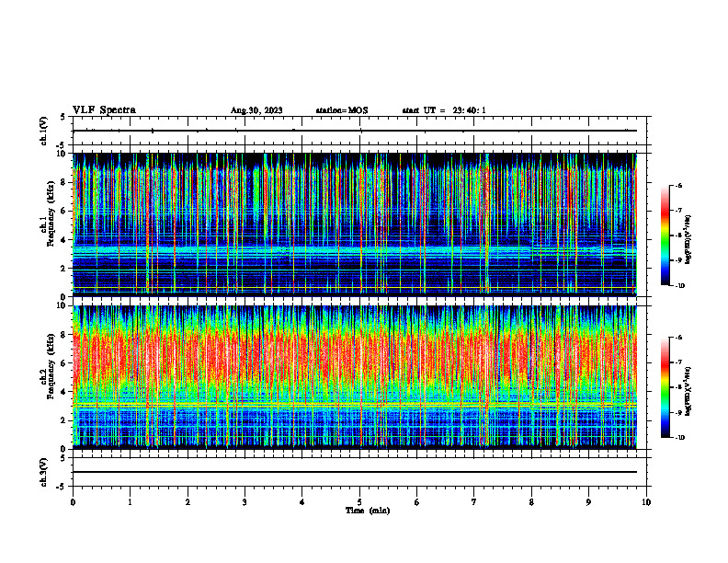
Task: Select the "4" kHz tick of ch.1 spectrogram
Action: point(64,240)
